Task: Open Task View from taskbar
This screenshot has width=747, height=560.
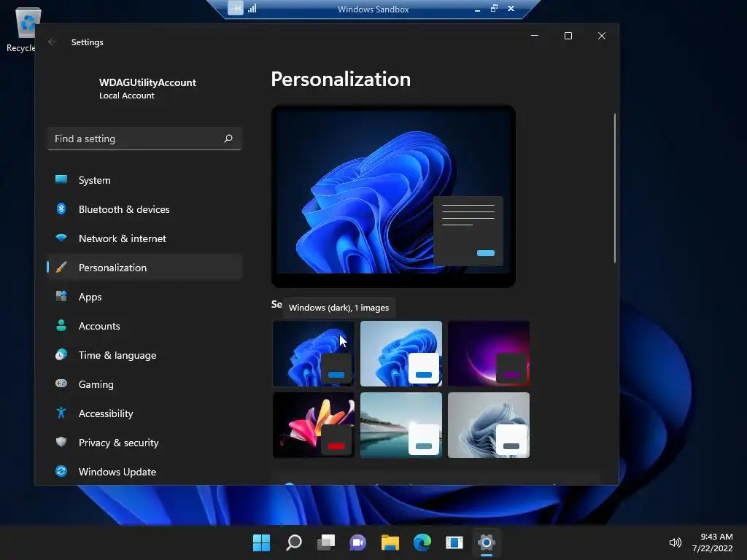Action: point(326,542)
